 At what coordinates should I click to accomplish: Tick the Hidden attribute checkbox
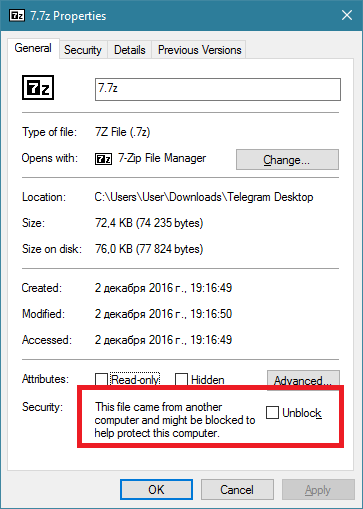tap(181, 379)
